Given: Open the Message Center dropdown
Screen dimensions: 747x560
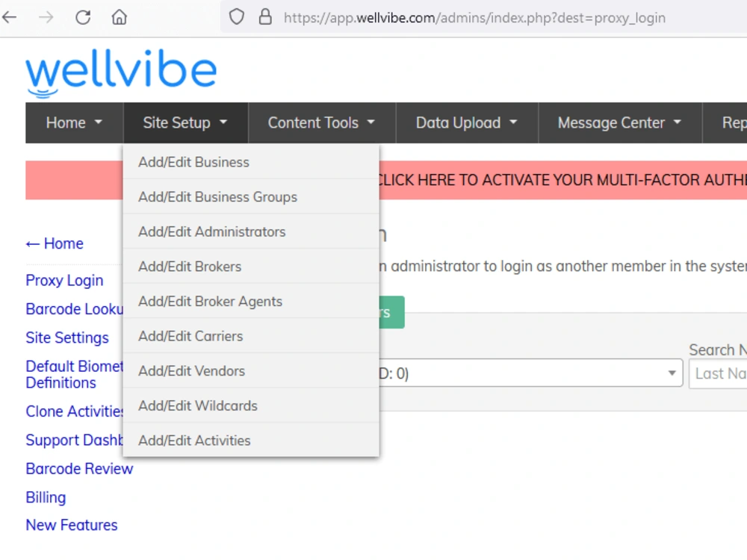Looking at the screenshot, I should [x=620, y=123].
